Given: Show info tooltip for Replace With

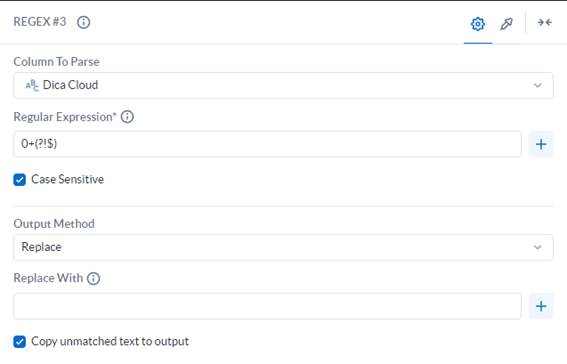Looking at the screenshot, I should click(93, 278).
